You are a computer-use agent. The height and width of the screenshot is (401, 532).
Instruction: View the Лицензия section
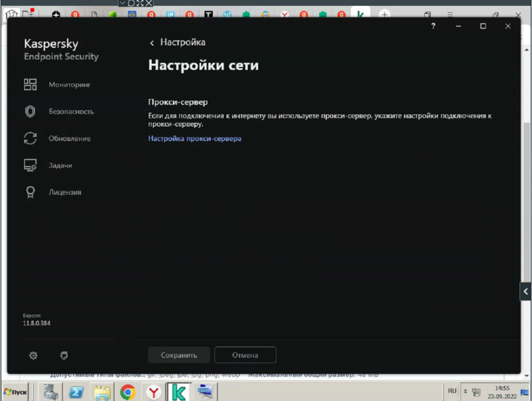click(x=64, y=192)
